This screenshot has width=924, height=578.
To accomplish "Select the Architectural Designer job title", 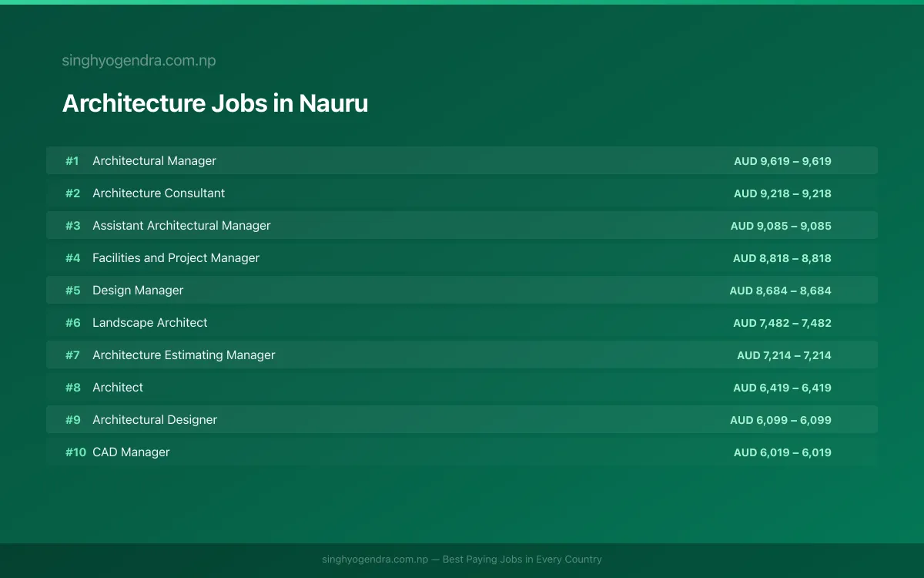I will coord(155,420).
